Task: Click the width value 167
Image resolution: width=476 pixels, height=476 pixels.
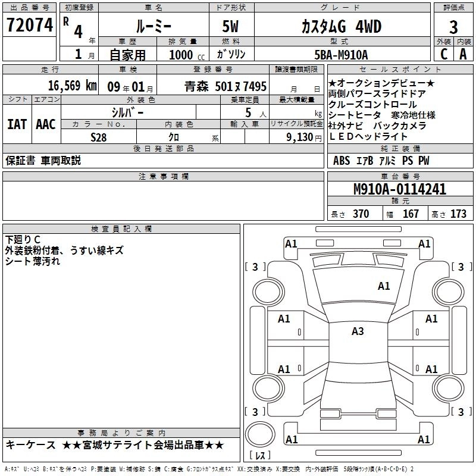Action: tap(411, 214)
